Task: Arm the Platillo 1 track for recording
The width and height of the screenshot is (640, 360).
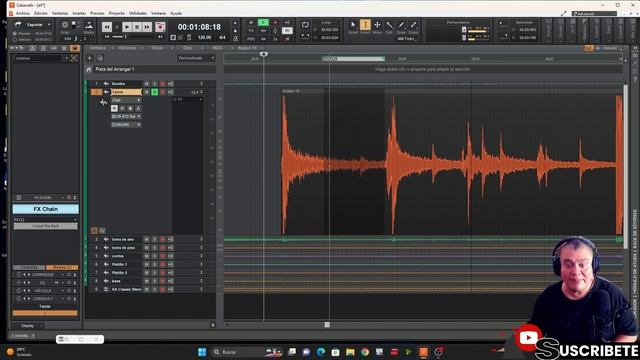Action: pyautogui.click(x=162, y=264)
